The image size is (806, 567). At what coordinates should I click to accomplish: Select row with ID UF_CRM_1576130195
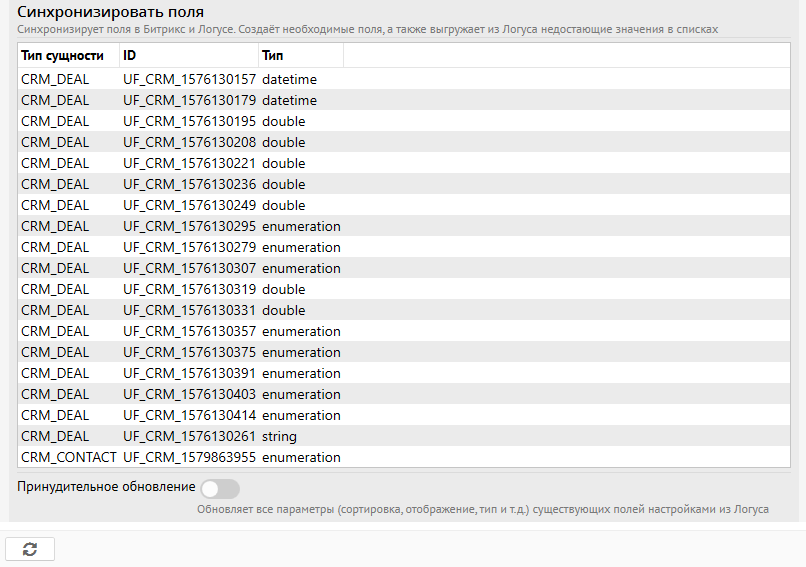point(190,121)
